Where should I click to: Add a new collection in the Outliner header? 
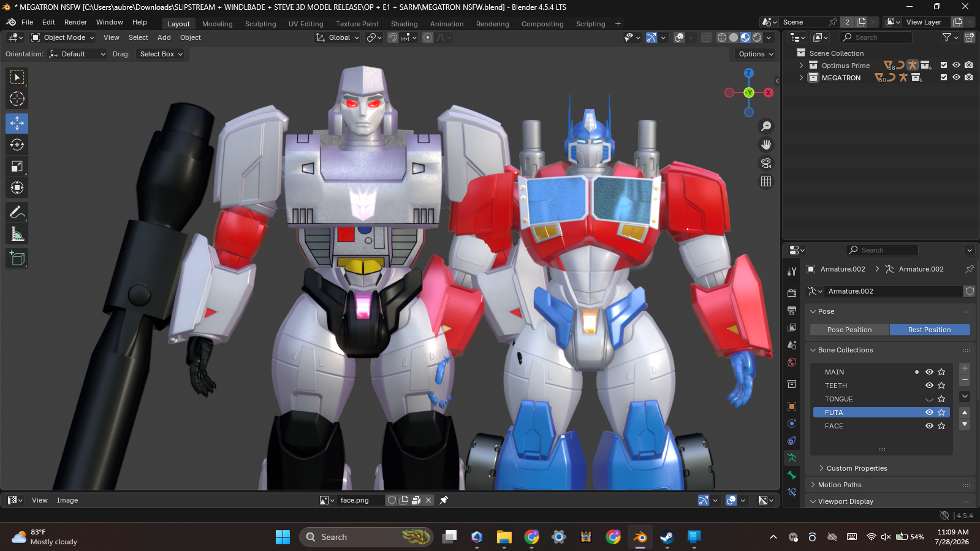pos(970,37)
